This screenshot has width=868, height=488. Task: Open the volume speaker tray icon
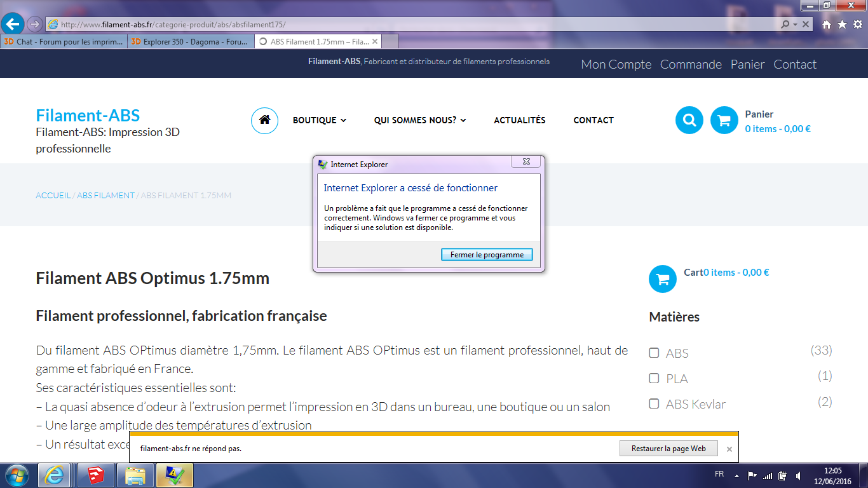797,475
